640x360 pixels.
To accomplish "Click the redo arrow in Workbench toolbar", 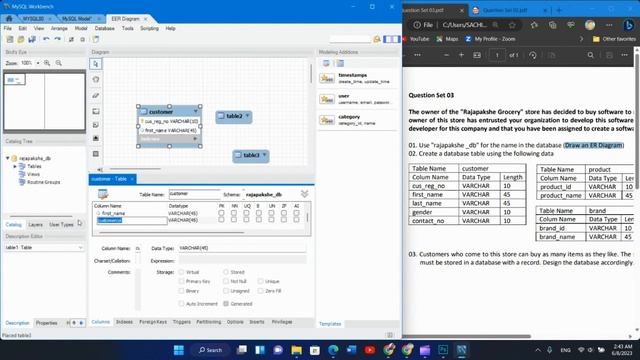I will 58,39.
